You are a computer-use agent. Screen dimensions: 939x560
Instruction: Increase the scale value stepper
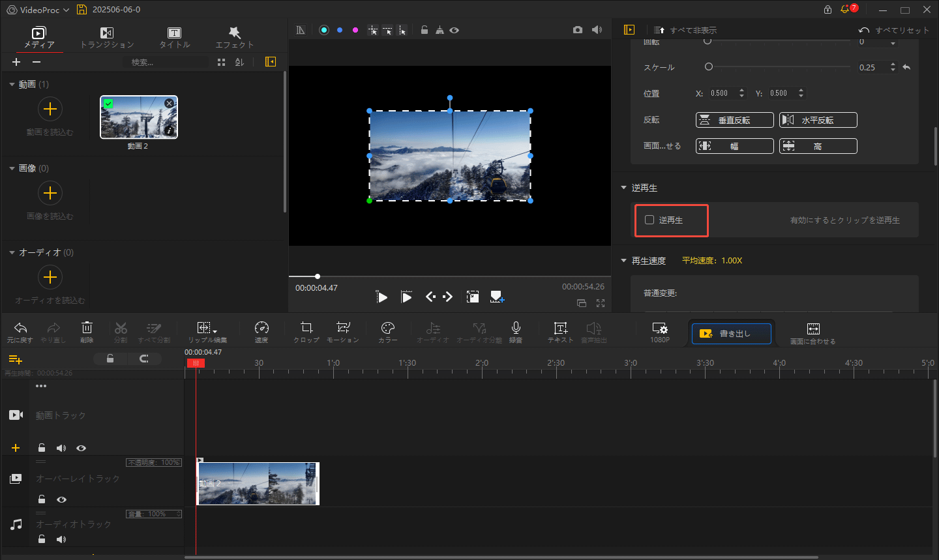point(893,65)
